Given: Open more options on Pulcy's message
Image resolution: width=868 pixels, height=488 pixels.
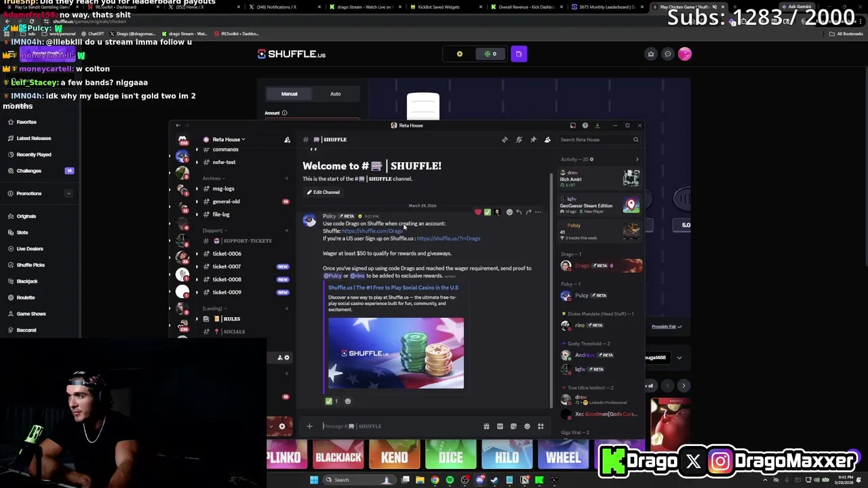Looking at the screenshot, I should coord(538,212).
